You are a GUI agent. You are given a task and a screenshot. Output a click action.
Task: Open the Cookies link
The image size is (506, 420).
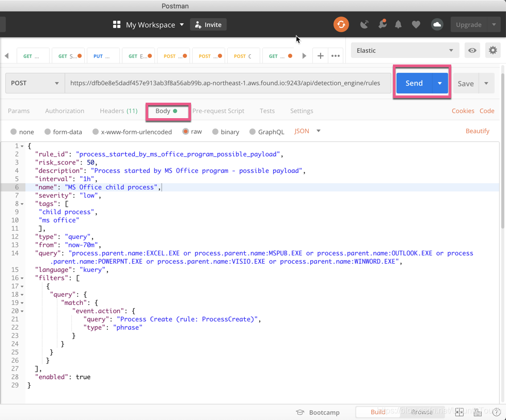pyautogui.click(x=463, y=110)
